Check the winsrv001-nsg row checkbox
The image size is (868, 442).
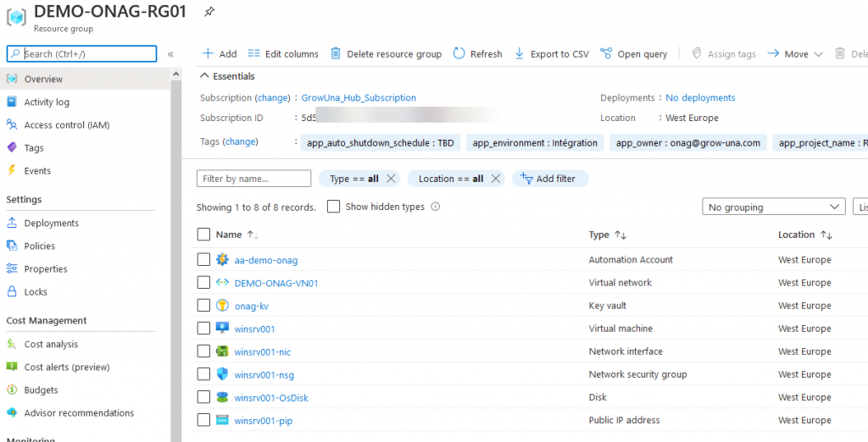(203, 374)
